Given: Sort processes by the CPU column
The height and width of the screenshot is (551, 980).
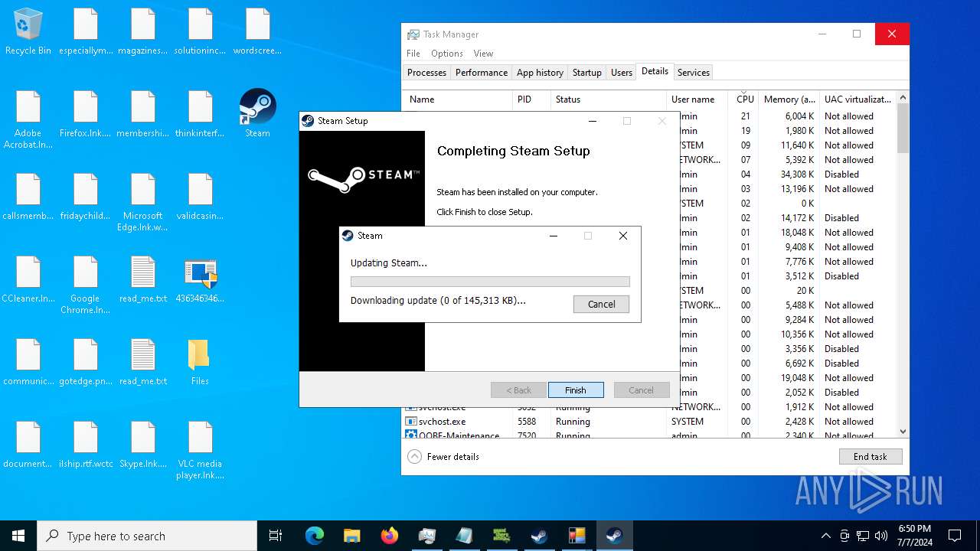Looking at the screenshot, I should coord(744,99).
